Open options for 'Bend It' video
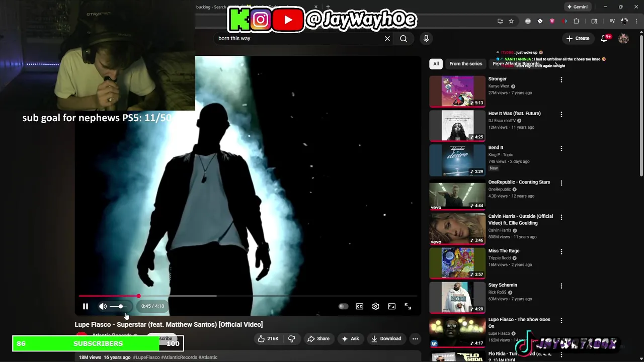 [x=561, y=148]
